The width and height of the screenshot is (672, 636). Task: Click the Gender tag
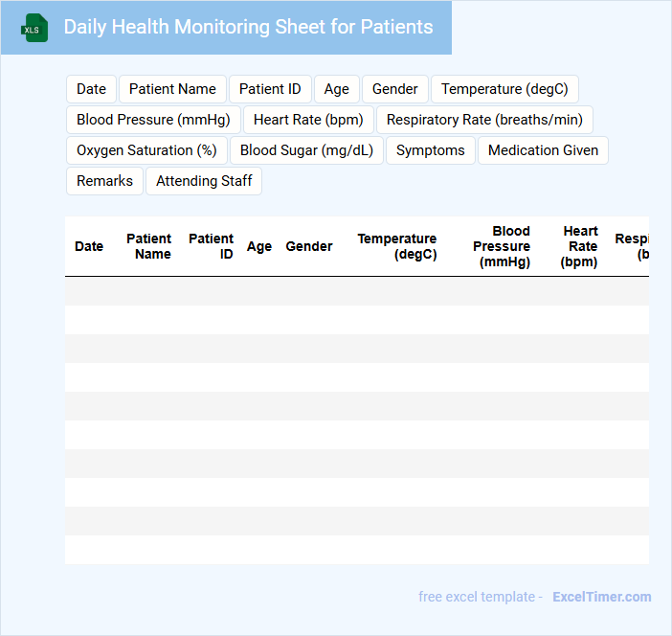pyautogui.click(x=394, y=89)
